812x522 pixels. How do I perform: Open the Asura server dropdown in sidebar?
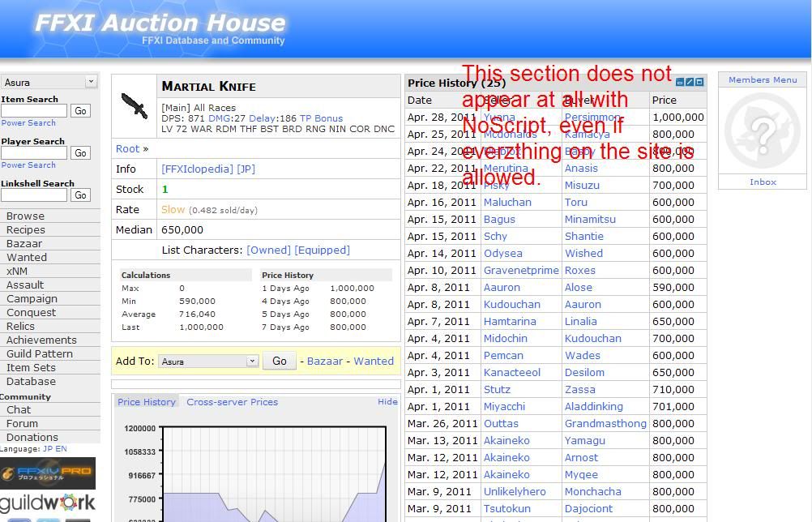[x=49, y=82]
